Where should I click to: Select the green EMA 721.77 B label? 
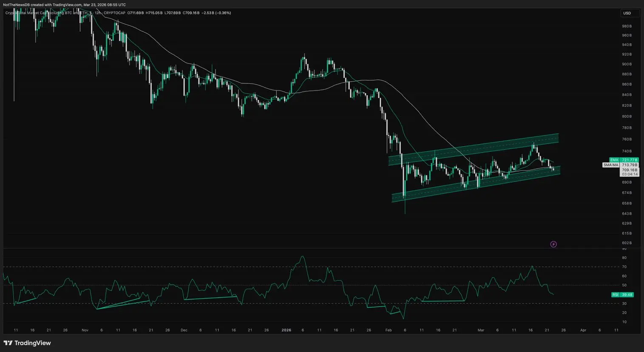pyautogui.click(x=624, y=160)
